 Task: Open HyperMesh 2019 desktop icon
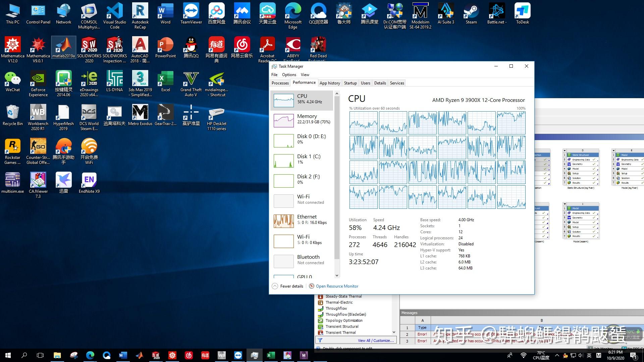(x=63, y=117)
